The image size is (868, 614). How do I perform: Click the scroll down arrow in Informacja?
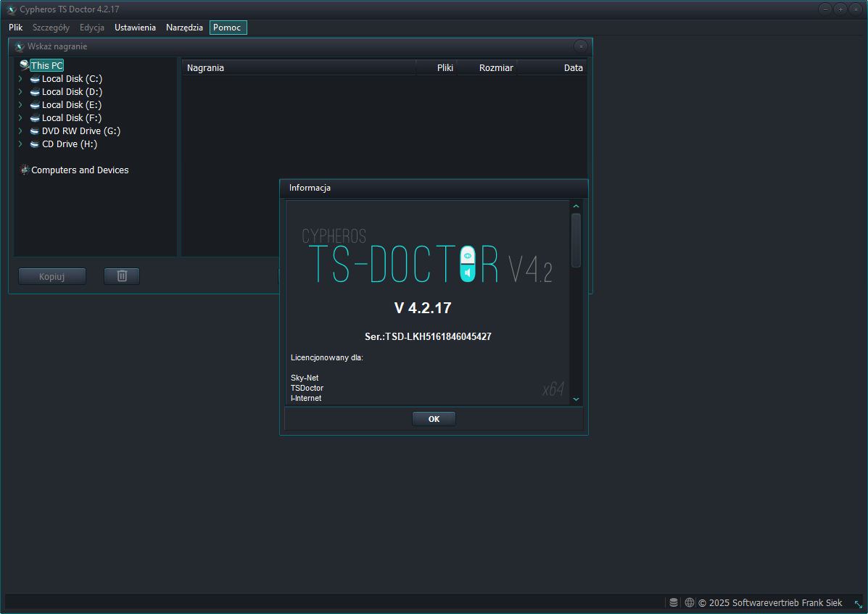tap(576, 399)
